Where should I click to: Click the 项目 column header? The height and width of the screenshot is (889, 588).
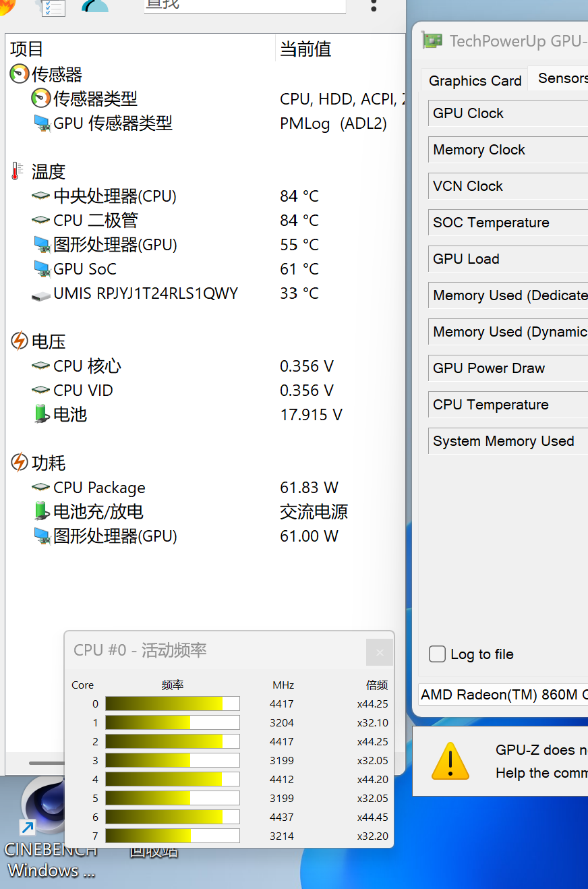coord(27,49)
